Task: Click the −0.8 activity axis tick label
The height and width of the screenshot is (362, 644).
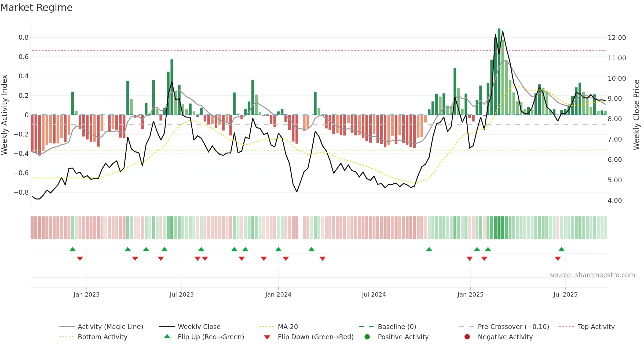Action: (x=21, y=193)
